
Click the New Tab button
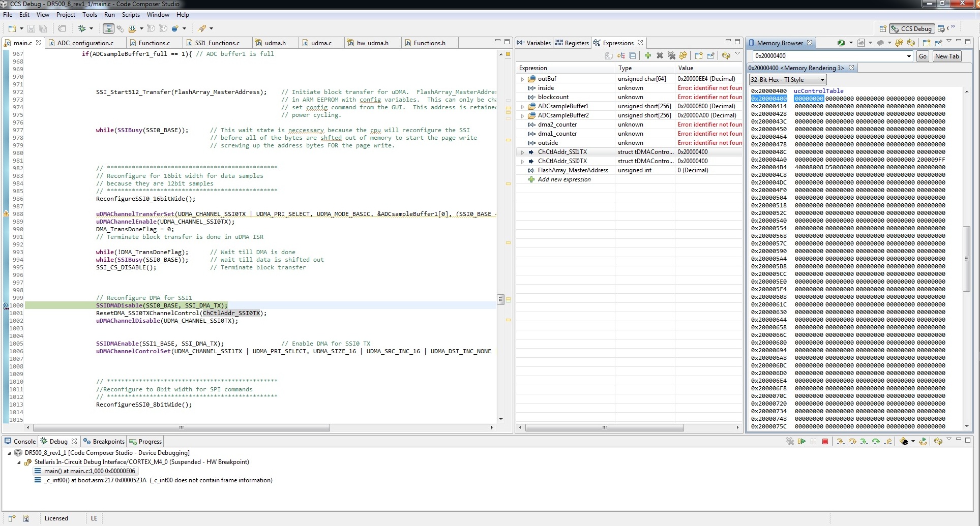[x=946, y=56]
